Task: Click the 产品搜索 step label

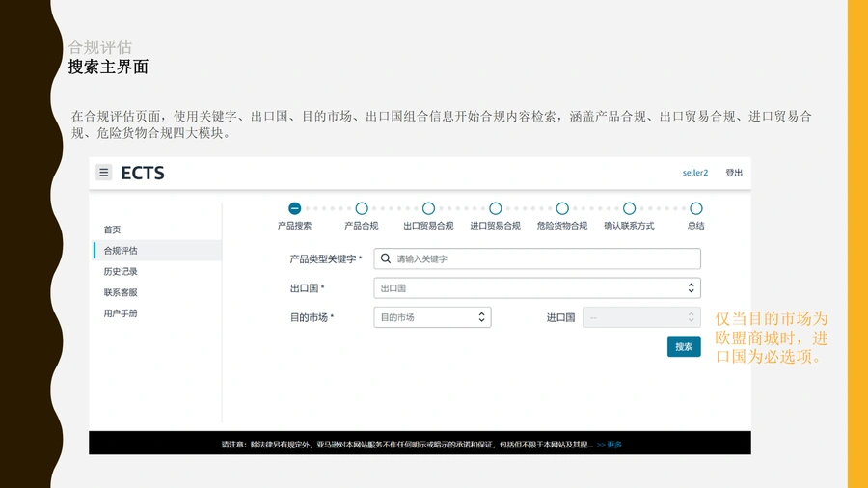Action: point(294,226)
